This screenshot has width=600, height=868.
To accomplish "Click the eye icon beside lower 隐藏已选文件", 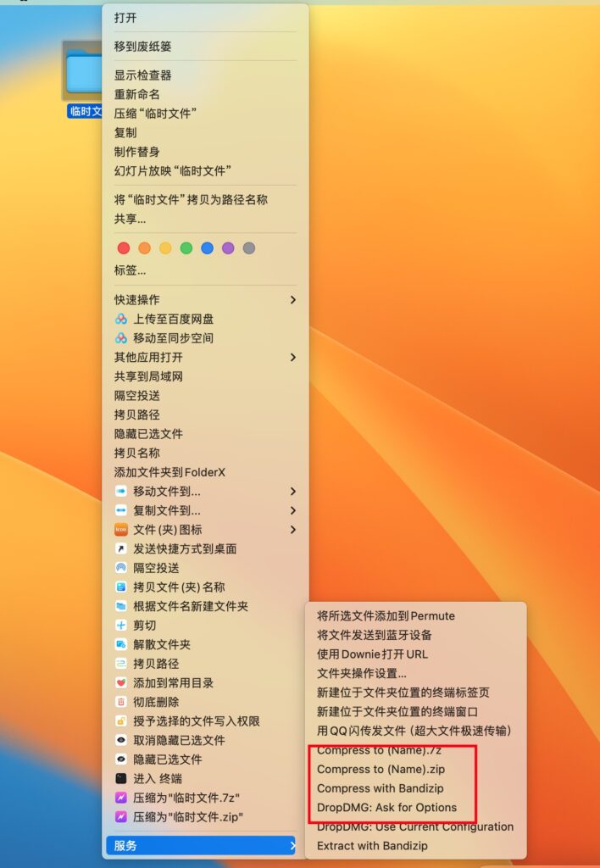I will (120, 759).
